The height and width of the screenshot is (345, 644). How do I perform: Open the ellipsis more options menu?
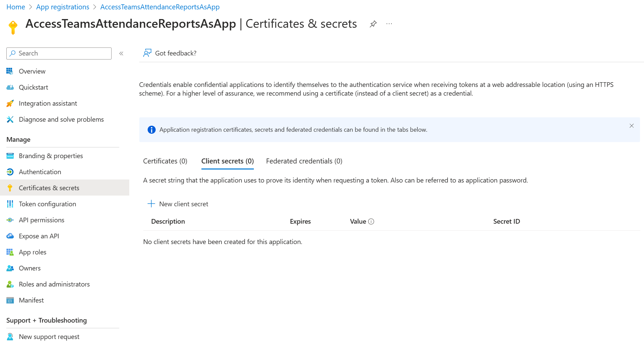tap(389, 24)
